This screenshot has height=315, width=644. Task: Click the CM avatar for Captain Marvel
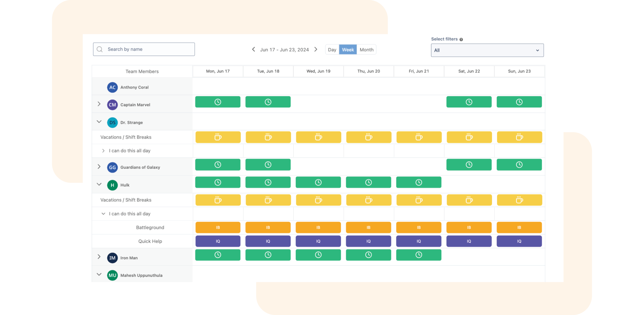tap(112, 105)
